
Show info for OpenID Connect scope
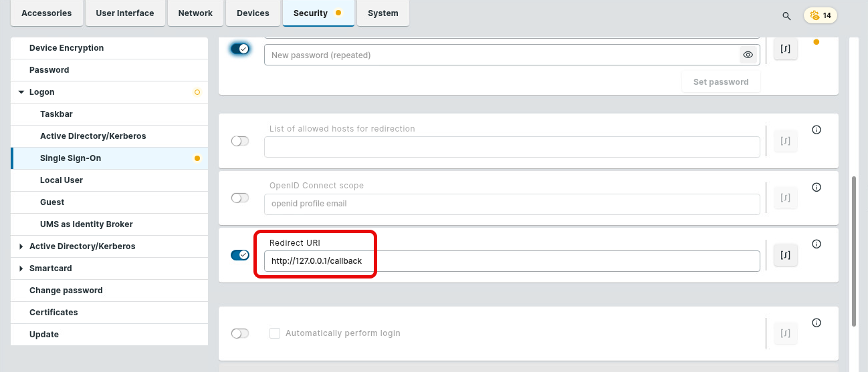pos(816,188)
